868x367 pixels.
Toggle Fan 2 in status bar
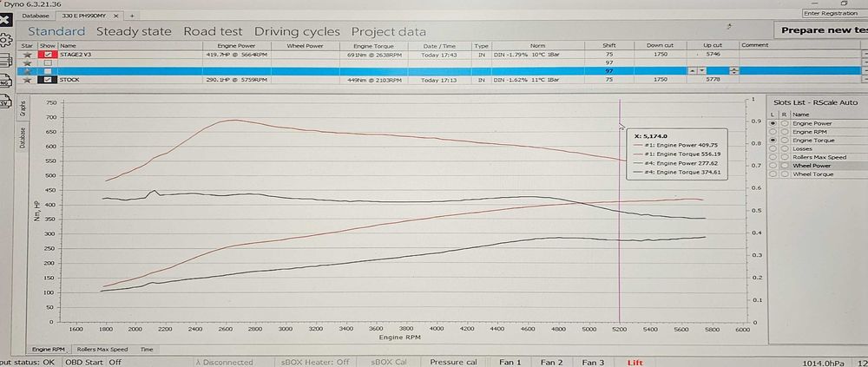coord(551,362)
